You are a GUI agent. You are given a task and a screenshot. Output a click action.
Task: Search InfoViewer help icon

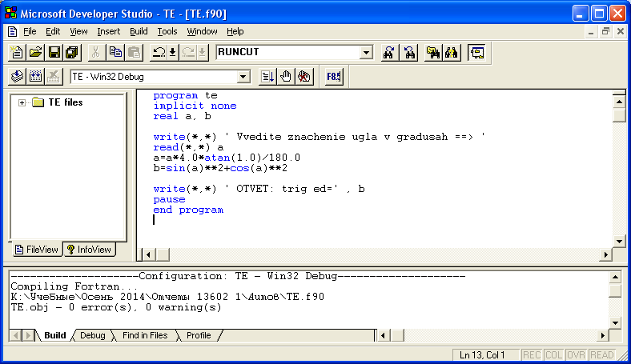point(477,52)
